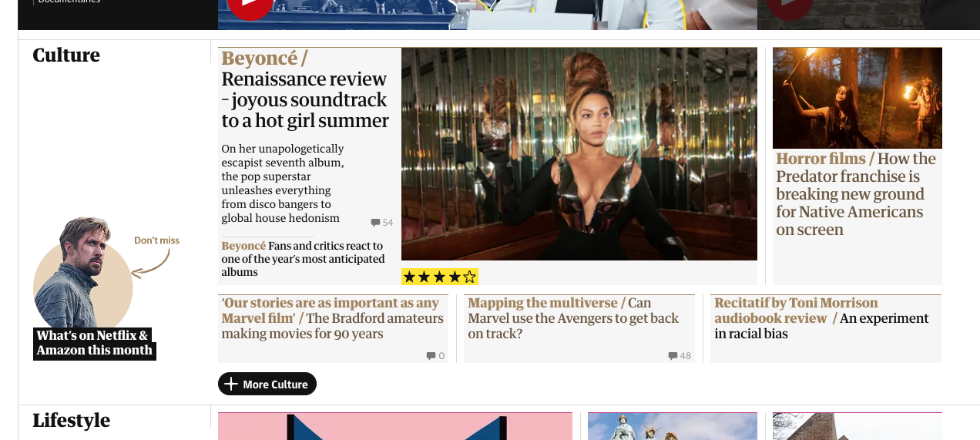Open the Bradford amateurs movie article
Screen dimensions: 980x440
click(333, 318)
